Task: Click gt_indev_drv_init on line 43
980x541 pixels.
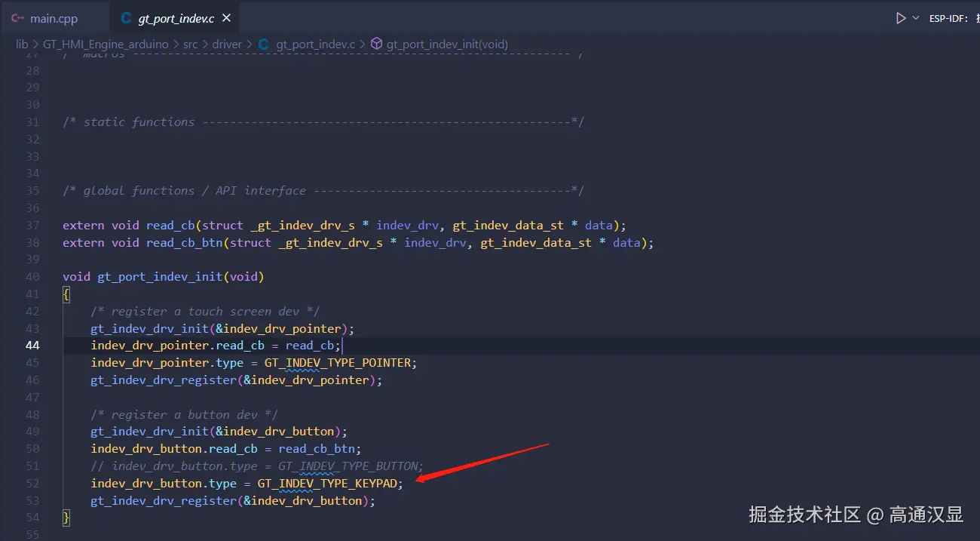Action: tap(150, 329)
